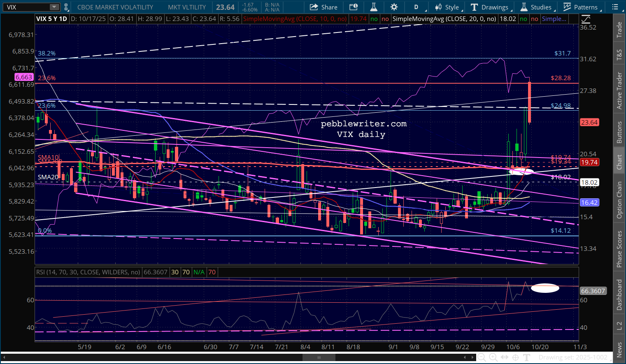
Task: Click the Share chart icon
Action: click(x=323, y=7)
